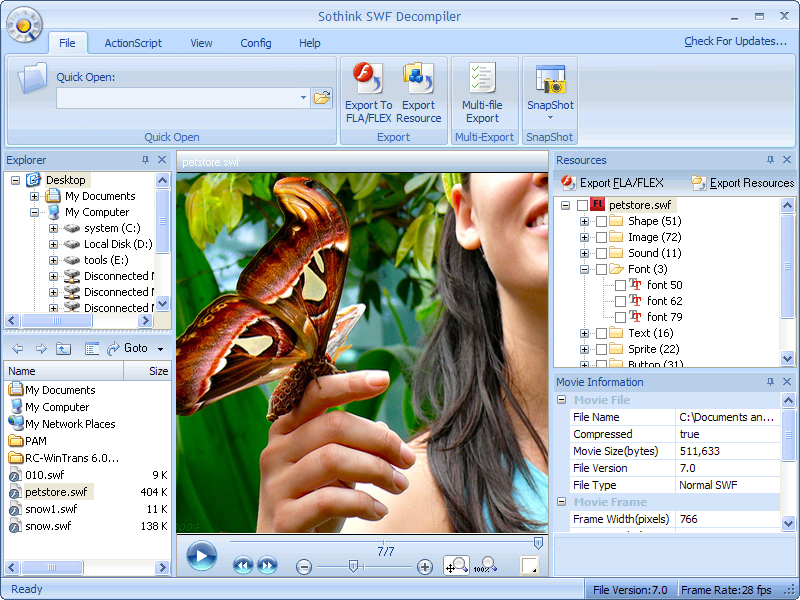Enable the petstore.swf root checkbox
The image size is (800, 600).
pyautogui.click(x=582, y=205)
